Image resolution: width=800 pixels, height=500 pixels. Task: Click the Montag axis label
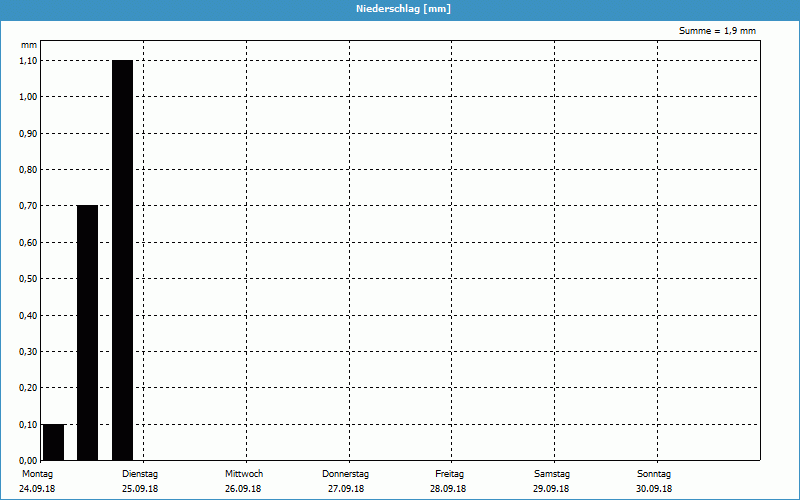(37, 474)
